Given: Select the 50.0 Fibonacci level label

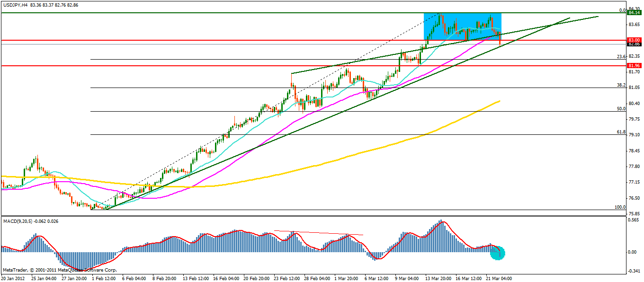Looking at the screenshot, I should pyautogui.click(x=621, y=109).
